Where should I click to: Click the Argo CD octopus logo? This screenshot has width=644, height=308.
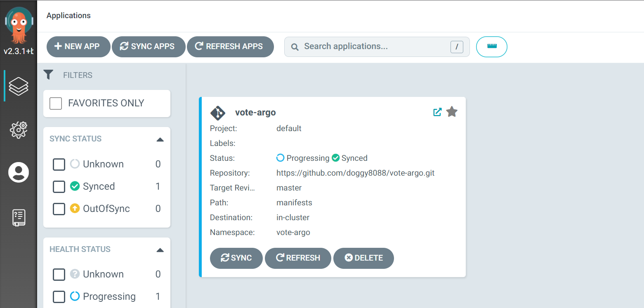19,26
